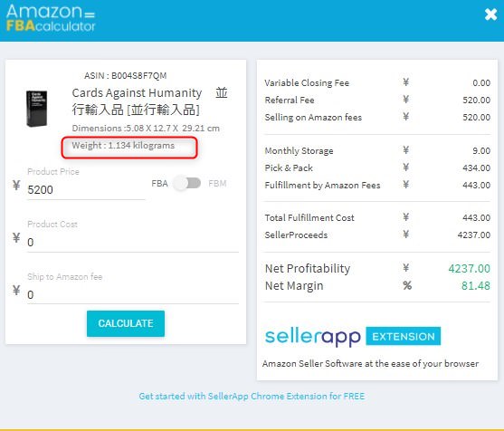Click the SellerApp logo
This screenshot has width=504, height=431.
(312, 337)
